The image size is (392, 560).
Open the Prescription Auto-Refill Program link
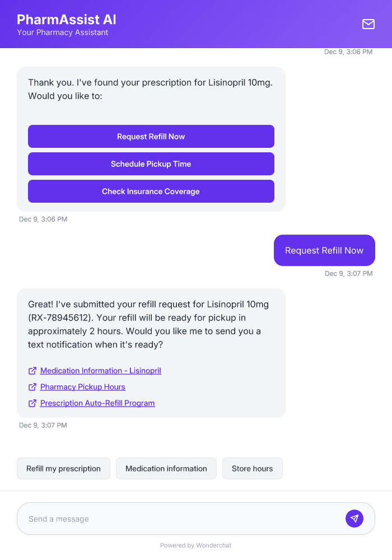point(97,403)
